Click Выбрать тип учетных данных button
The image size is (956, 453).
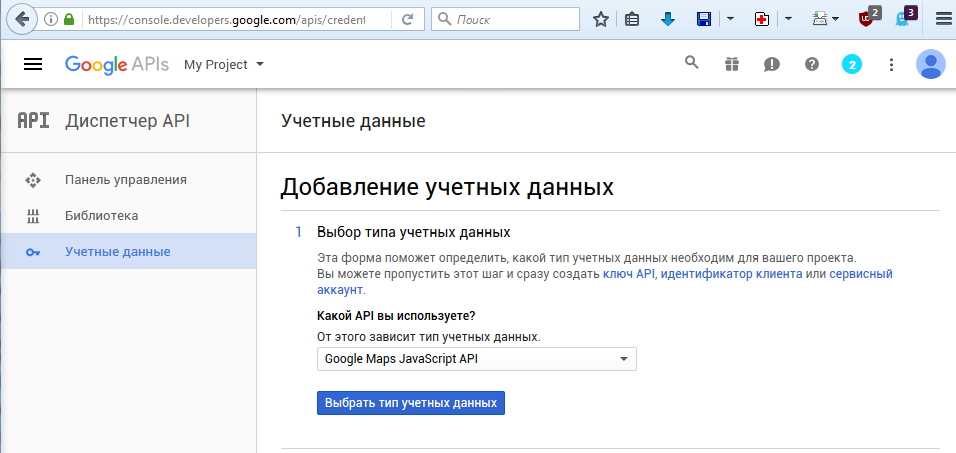[411, 403]
